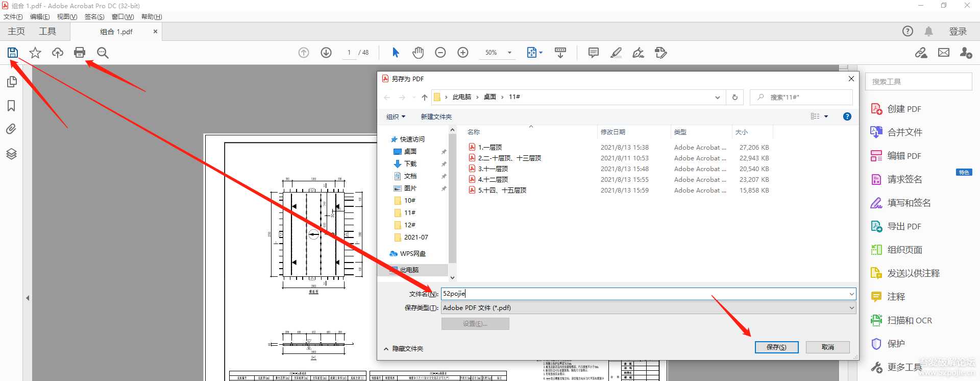Select the 3.十一层顶 PDF file
This screenshot has width=980, height=381.
pyautogui.click(x=493, y=169)
